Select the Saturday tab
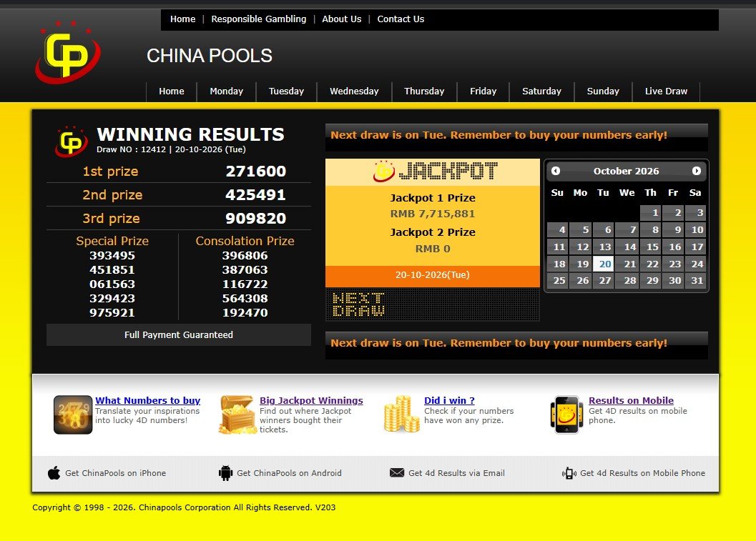756x541 pixels. pos(542,91)
